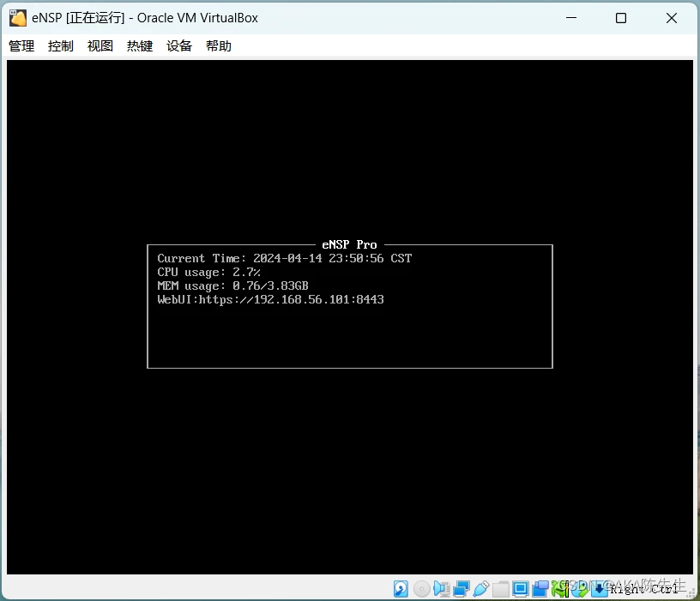Open the 管理 menu
Viewport: 700px width, 601px height.
point(21,46)
